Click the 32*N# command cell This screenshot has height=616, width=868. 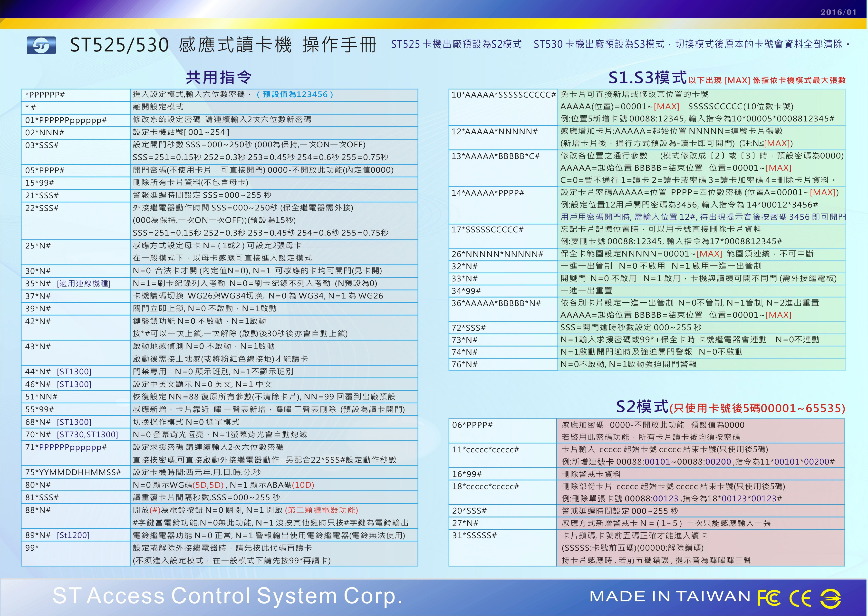tap(503, 266)
